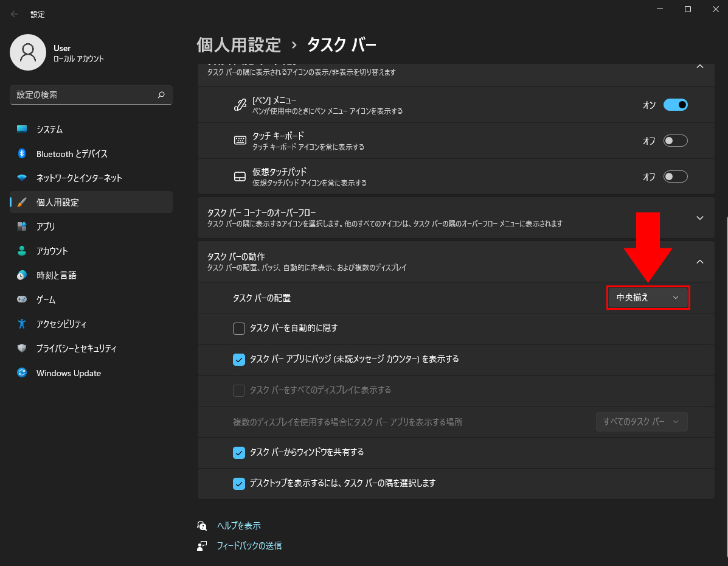Click the User profile avatar
728x566 pixels.
(x=28, y=52)
